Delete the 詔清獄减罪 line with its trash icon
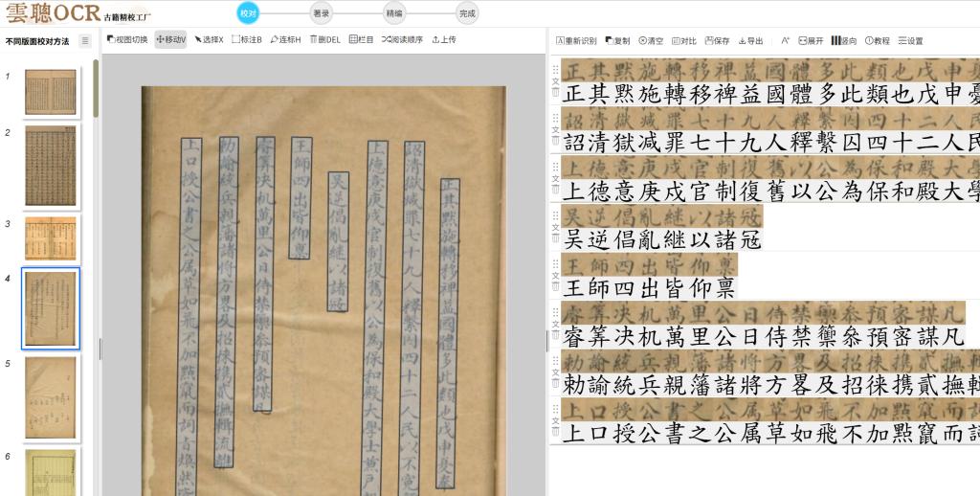The width and height of the screenshot is (980, 496). [555, 141]
